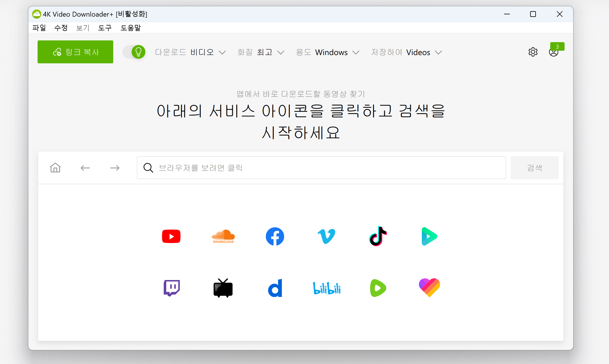Toggle the smart mode lightbulb switch
Viewport: 609px width, 364px height.
click(x=134, y=52)
